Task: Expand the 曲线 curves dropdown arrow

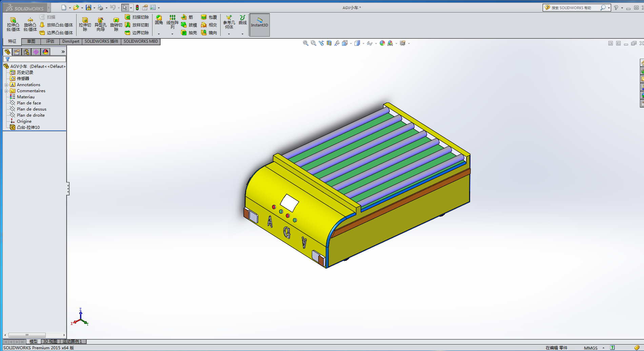Action: [x=242, y=34]
